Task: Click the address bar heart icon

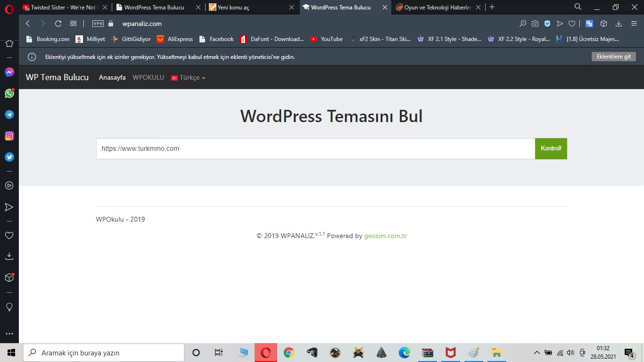Action: (572, 24)
